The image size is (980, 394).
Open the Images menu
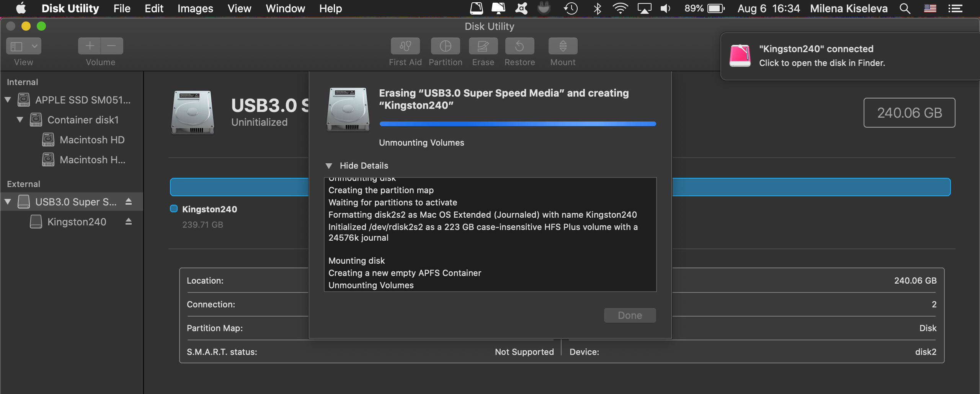coord(195,8)
